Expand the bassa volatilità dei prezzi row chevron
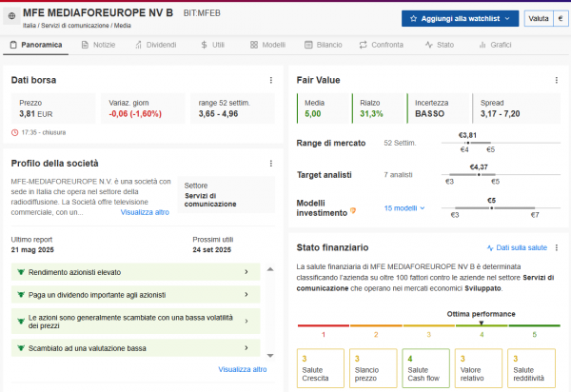 246,321
